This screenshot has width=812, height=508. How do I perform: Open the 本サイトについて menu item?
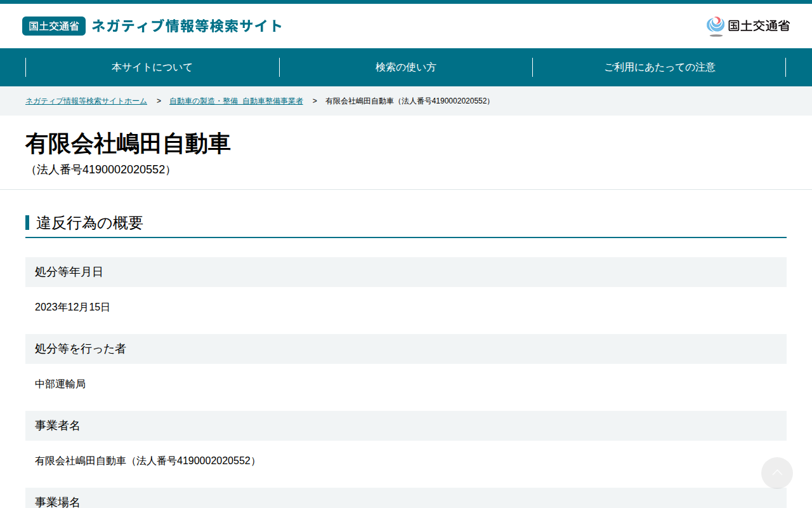[152, 67]
